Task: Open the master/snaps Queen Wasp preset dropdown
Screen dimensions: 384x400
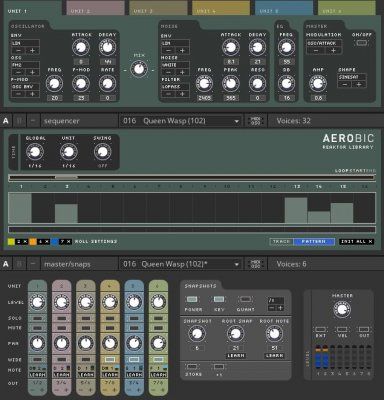Action: (181, 264)
